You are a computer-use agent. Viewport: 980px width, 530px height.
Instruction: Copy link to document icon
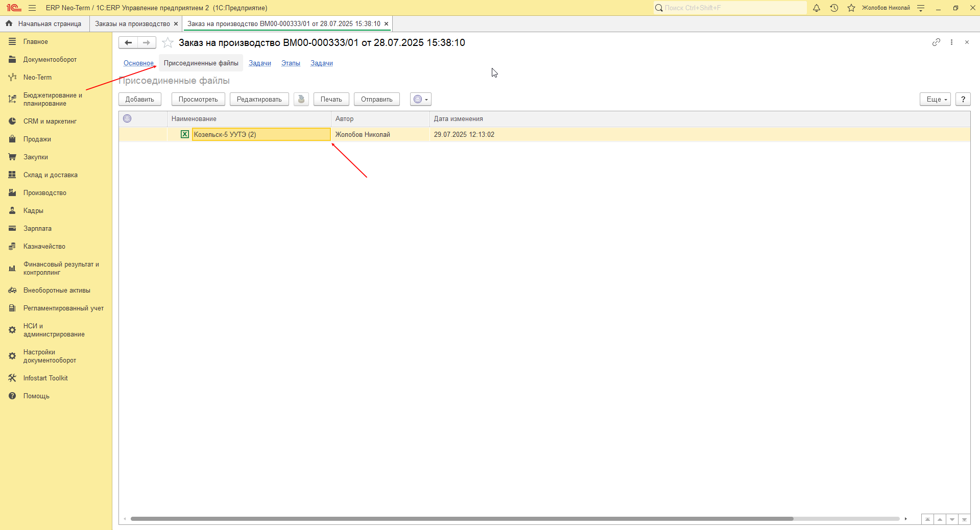936,42
